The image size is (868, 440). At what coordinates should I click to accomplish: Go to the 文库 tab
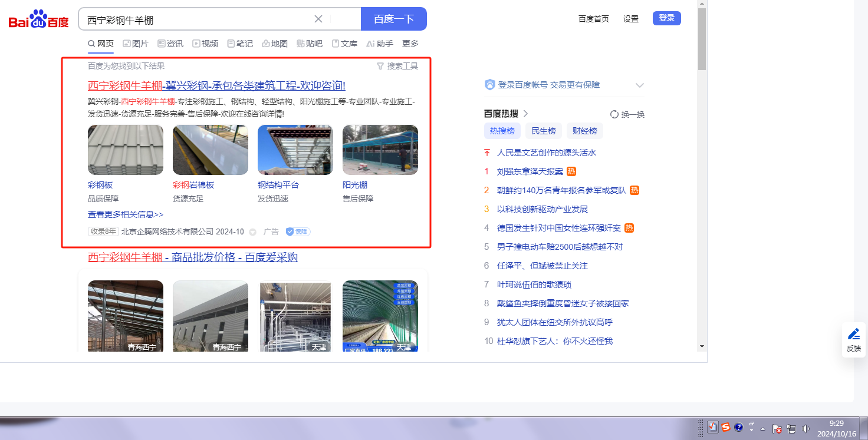[x=344, y=44]
